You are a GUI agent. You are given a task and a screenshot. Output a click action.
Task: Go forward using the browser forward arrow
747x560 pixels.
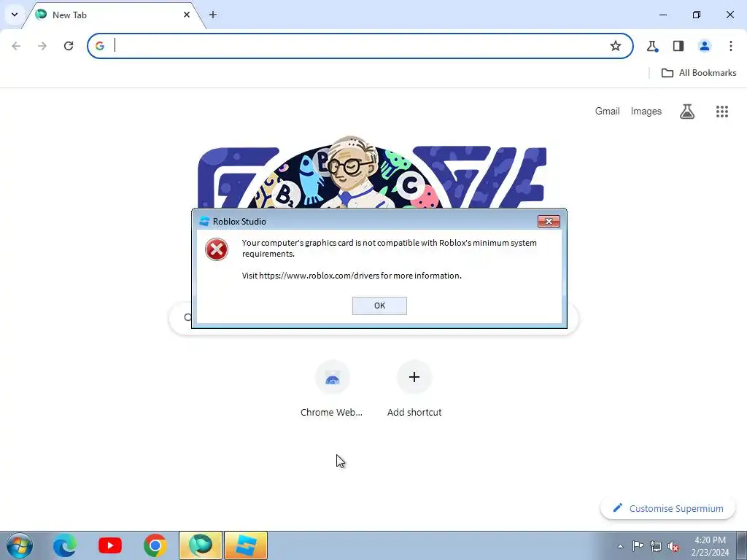point(42,46)
